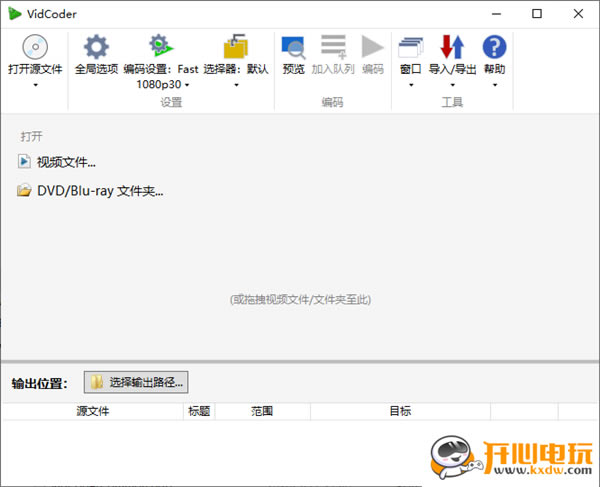Open Global Options gear icon (全局选项)
Screen dimensions: 600x487
(96, 47)
